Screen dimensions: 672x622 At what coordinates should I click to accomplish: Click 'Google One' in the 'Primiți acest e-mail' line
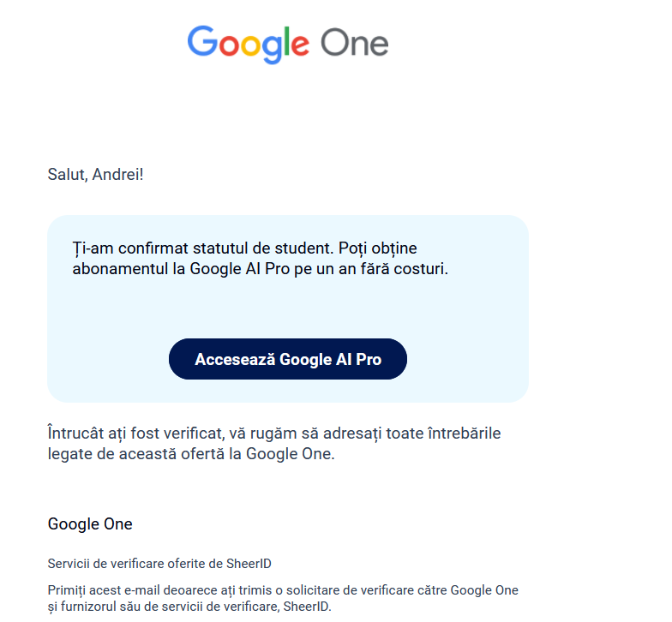pos(484,590)
